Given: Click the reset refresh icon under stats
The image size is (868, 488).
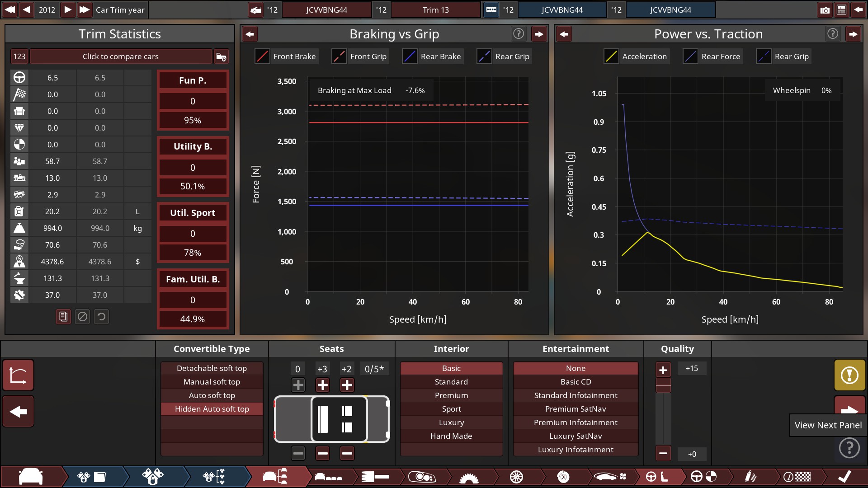Looking at the screenshot, I should [x=101, y=317].
